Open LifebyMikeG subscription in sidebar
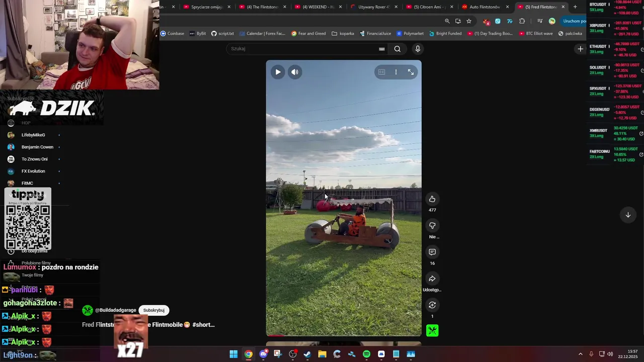The image size is (644, 362). (33, 135)
